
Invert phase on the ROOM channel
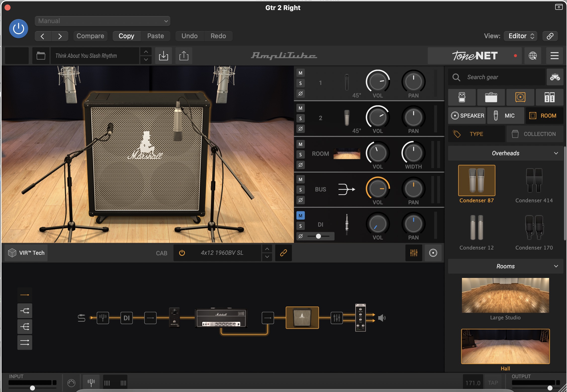[x=300, y=165]
